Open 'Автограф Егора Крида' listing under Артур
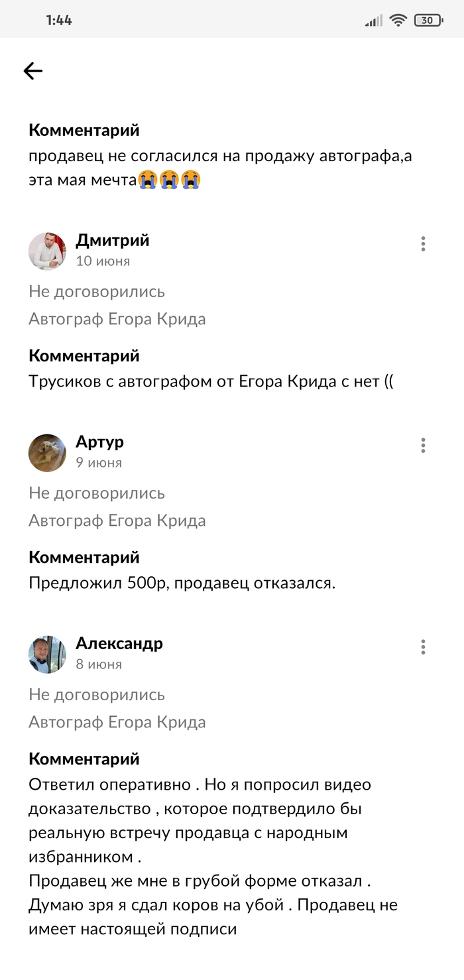 tap(117, 521)
